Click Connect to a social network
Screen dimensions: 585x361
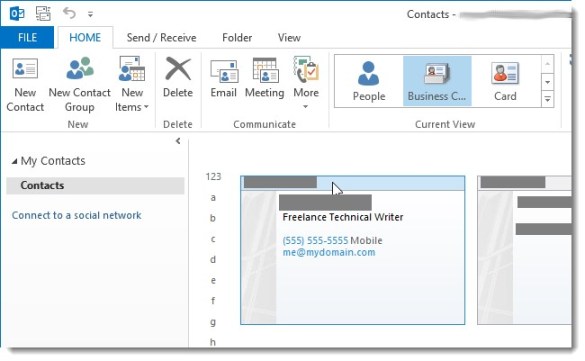pos(76,215)
